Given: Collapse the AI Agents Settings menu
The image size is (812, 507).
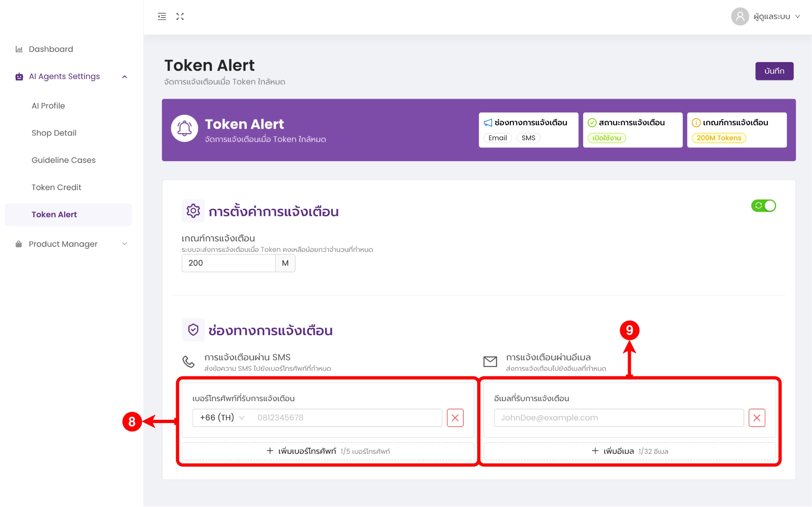Looking at the screenshot, I should point(124,77).
